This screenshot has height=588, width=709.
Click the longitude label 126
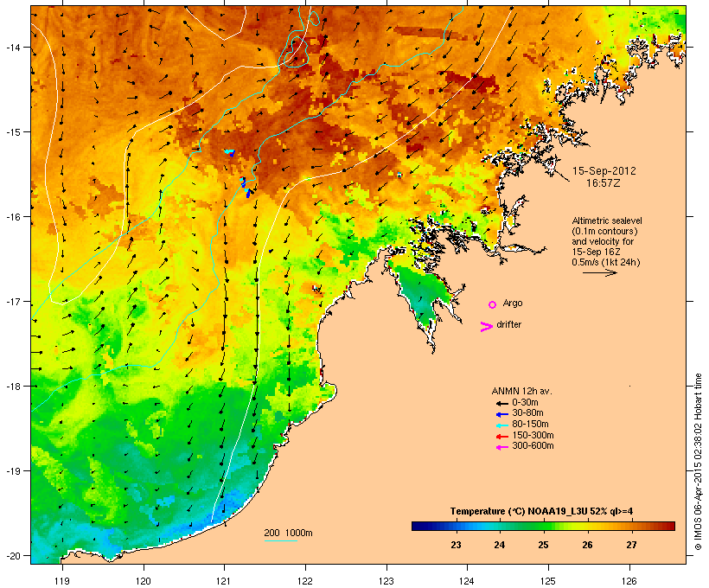click(629, 581)
